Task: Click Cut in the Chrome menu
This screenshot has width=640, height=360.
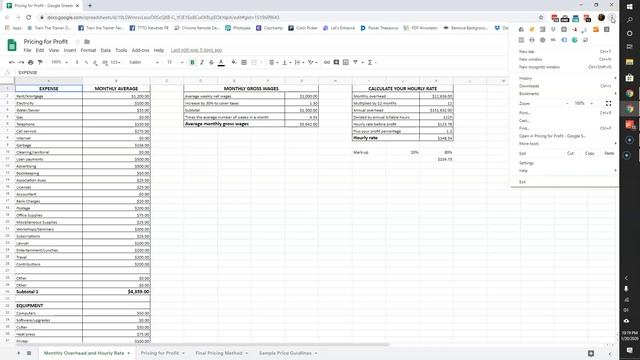Action: tap(570, 153)
